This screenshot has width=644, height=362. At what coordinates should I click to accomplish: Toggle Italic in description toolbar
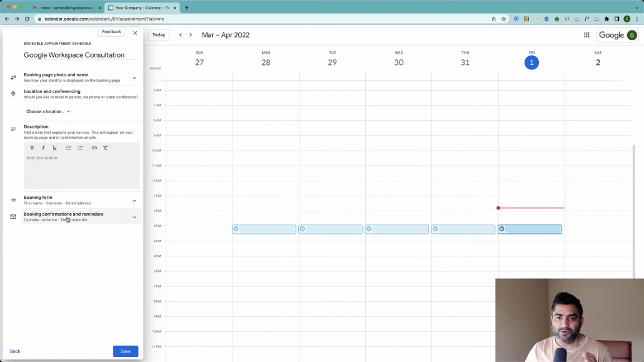[x=43, y=148]
